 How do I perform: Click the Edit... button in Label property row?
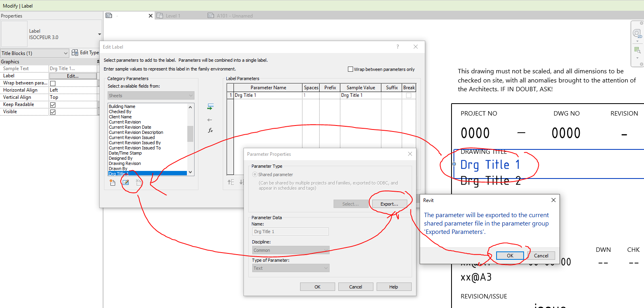click(73, 76)
